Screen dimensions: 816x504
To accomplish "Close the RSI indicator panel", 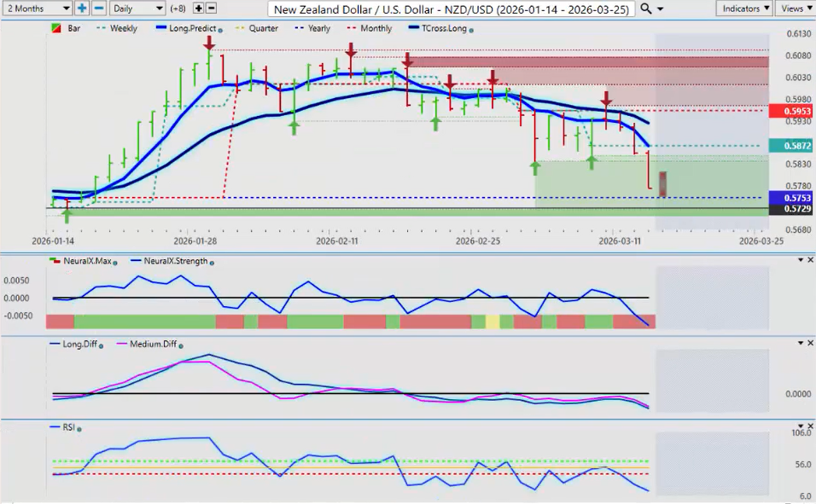I will point(809,426).
